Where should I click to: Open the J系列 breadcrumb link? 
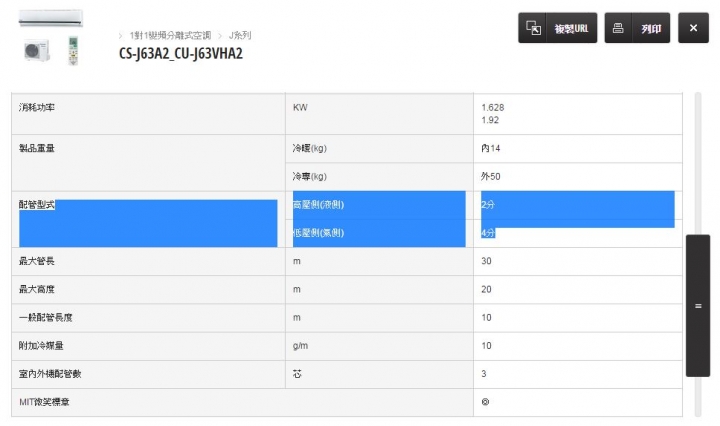point(242,35)
